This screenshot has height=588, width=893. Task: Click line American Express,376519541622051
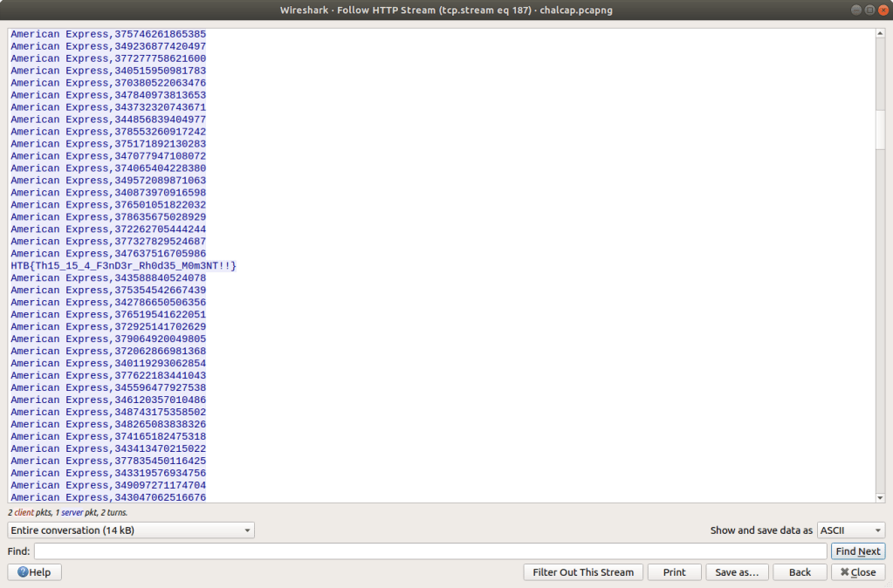(108, 315)
